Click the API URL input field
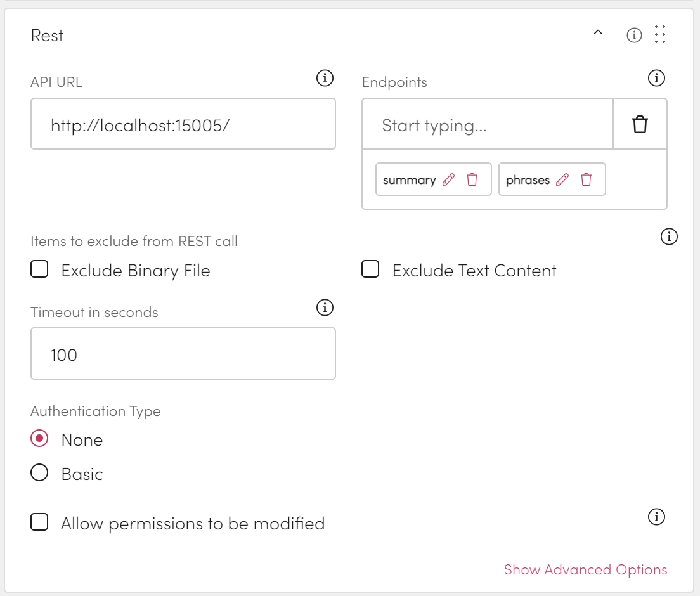 coord(183,124)
